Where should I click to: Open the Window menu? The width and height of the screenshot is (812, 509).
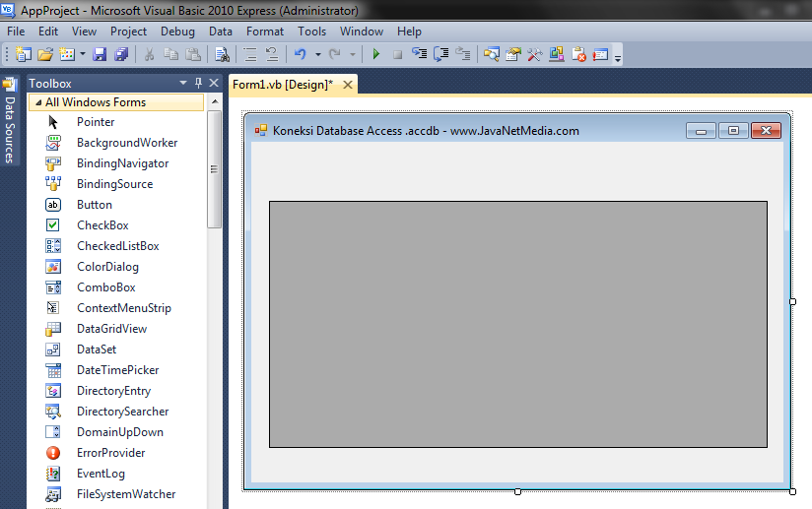click(362, 32)
